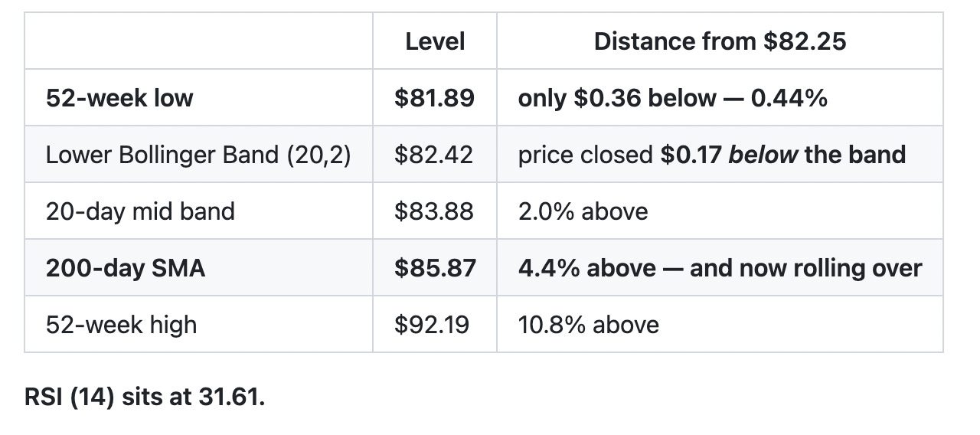Click the 10.8% above cell
The width and height of the screenshot is (980, 435).
(x=589, y=325)
